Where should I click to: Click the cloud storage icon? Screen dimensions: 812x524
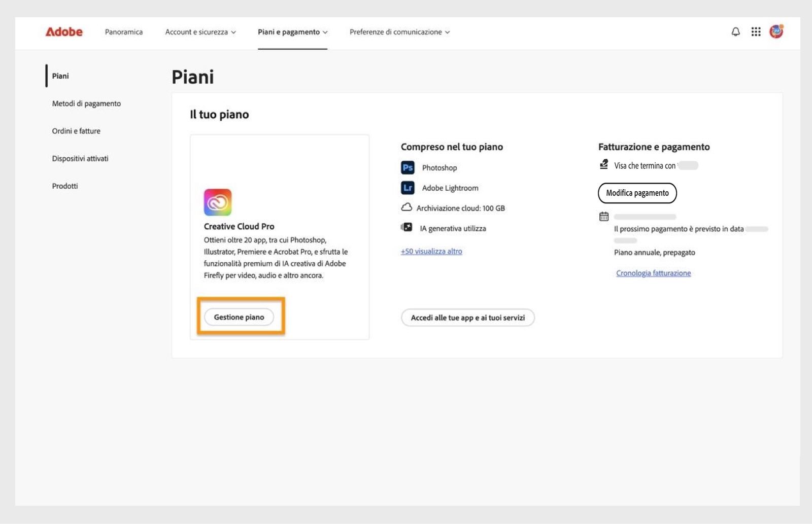click(407, 207)
